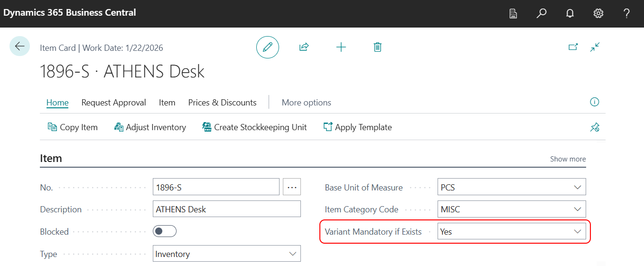Toggle the Blocked switch
This screenshot has width=644, height=266.
(x=165, y=231)
